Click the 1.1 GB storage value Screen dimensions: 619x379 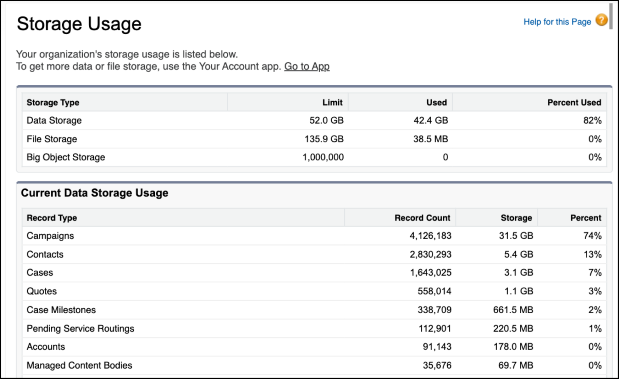click(x=518, y=291)
